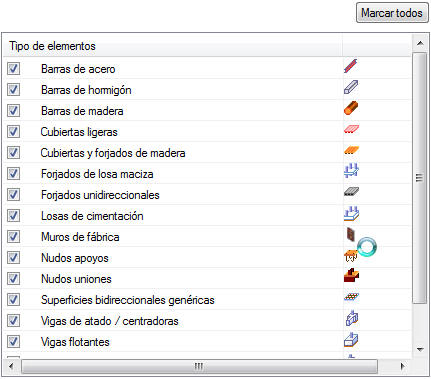Click the Tipo de elementos column header
Screen dimensions: 431x379
[x=173, y=46]
